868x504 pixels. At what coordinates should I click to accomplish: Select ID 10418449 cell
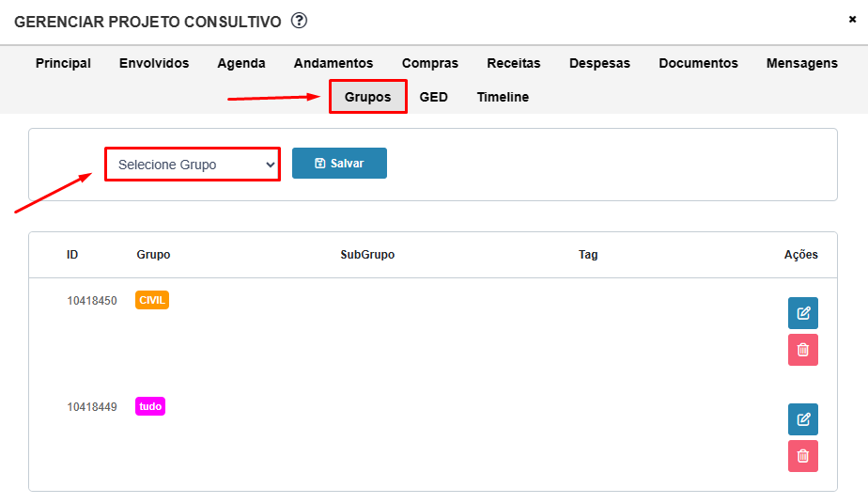(92, 407)
